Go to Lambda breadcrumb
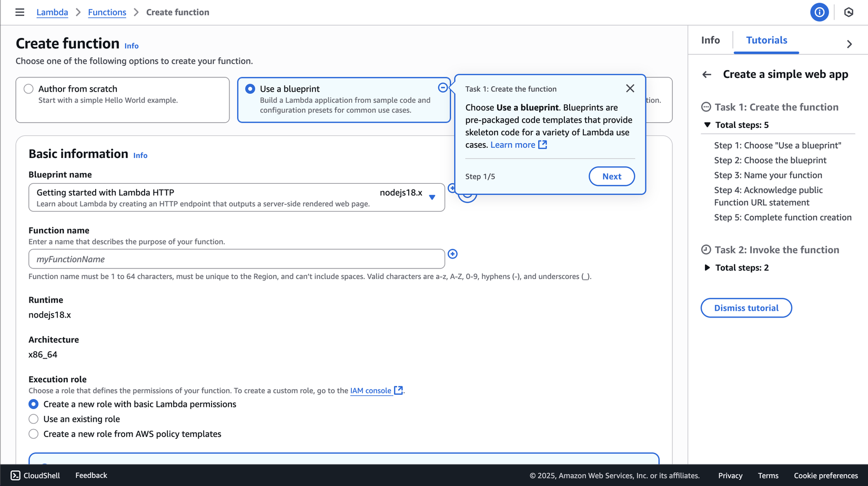This screenshot has height=486, width=868. [52, 12]
